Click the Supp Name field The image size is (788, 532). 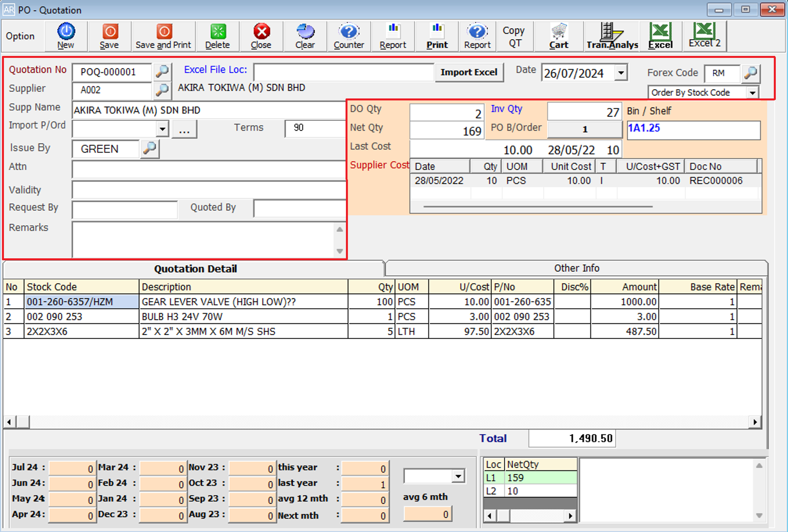coord(209,110)
